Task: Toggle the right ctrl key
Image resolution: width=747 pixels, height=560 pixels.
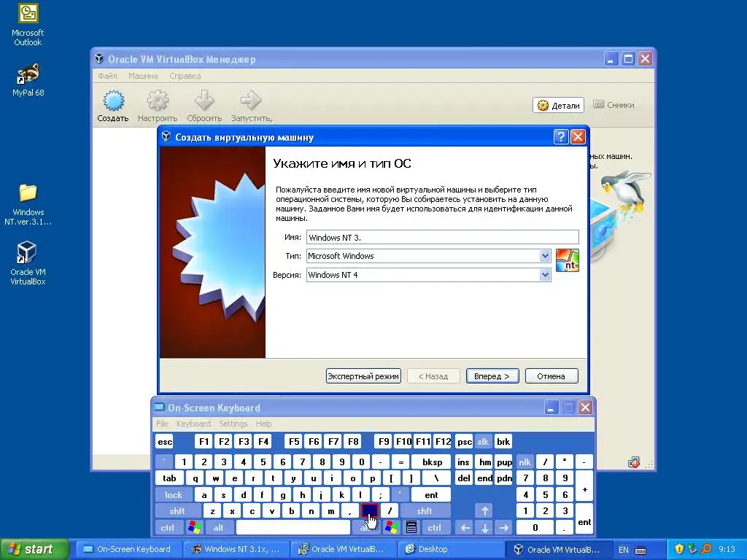Action: (434, 528)
